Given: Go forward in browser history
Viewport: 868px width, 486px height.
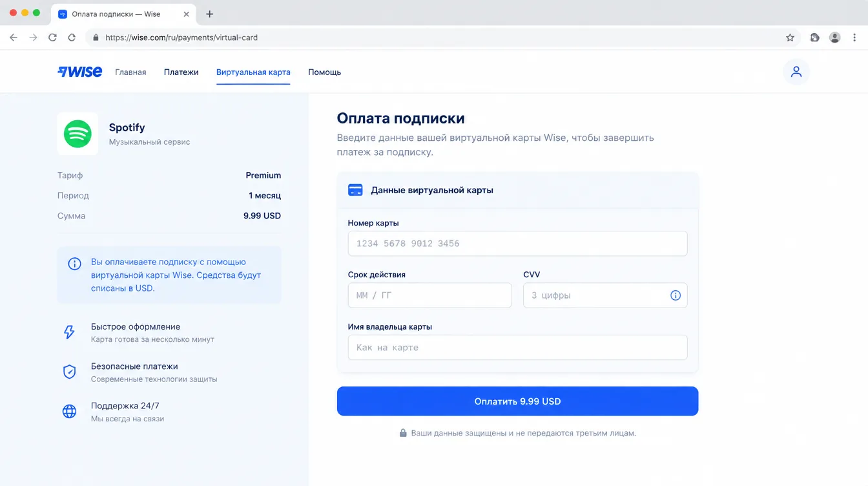Looking at the screenshot, I should point(33,37).
